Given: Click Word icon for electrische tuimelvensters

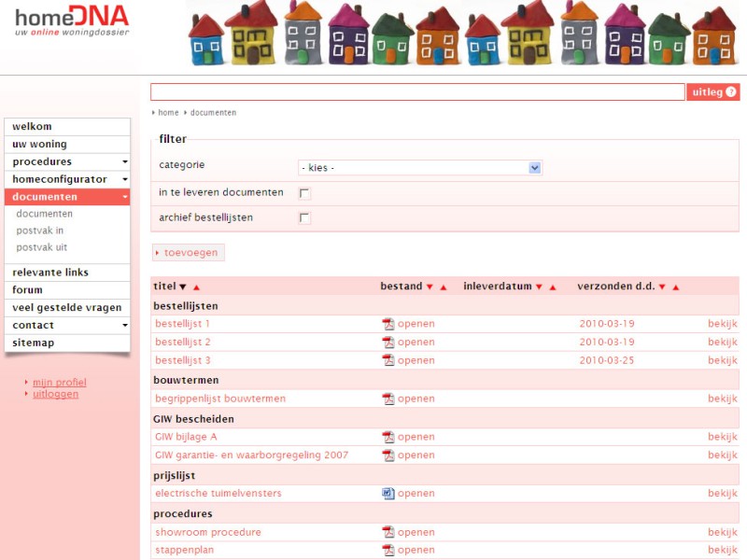Looking at the screenshot, I should click(388, 494).
